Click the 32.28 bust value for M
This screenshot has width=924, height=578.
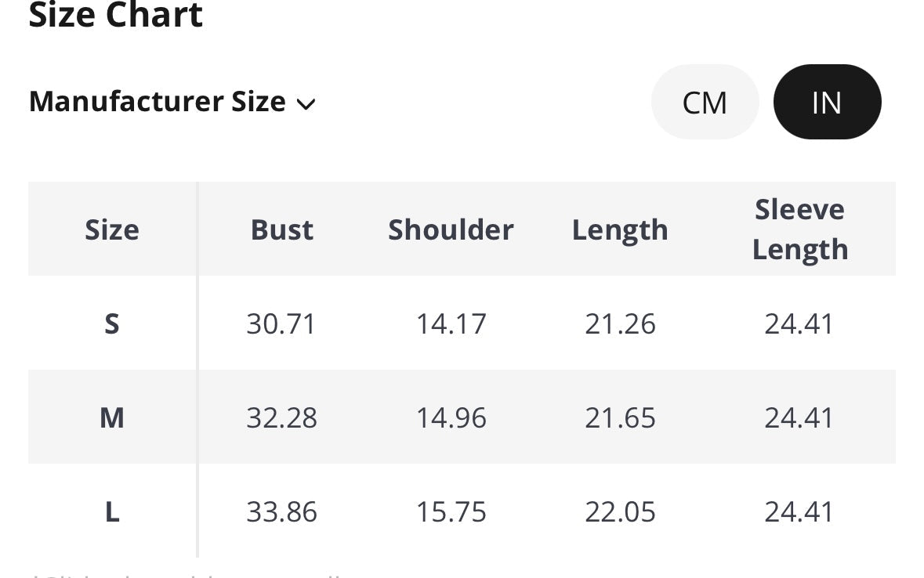281,417
